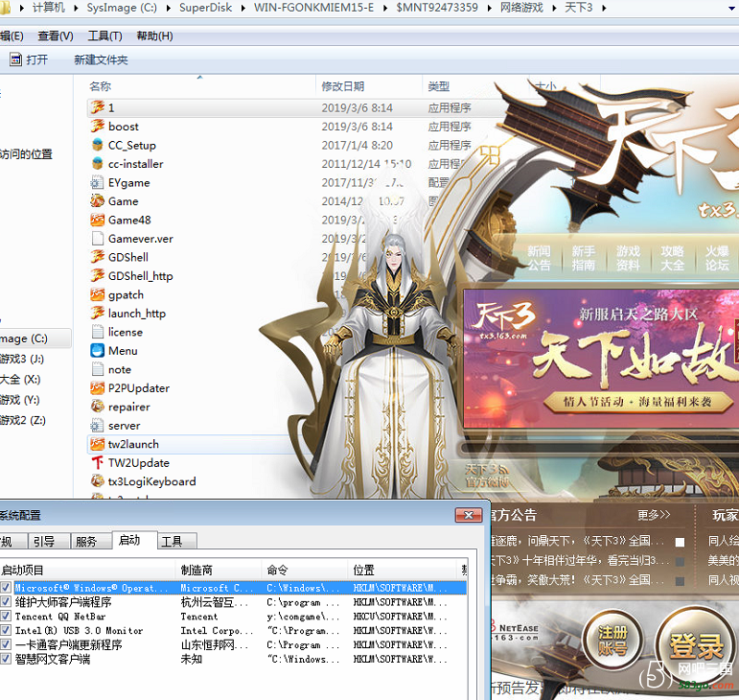
Task: Click 新建文件夹 button
Action: coord(101,59)
